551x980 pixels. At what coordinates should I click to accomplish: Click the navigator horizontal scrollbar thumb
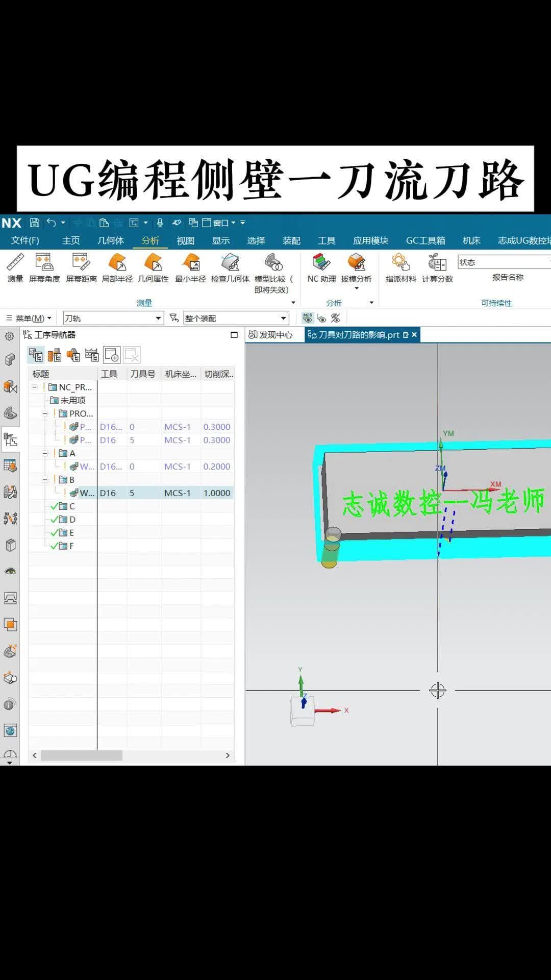82,755
